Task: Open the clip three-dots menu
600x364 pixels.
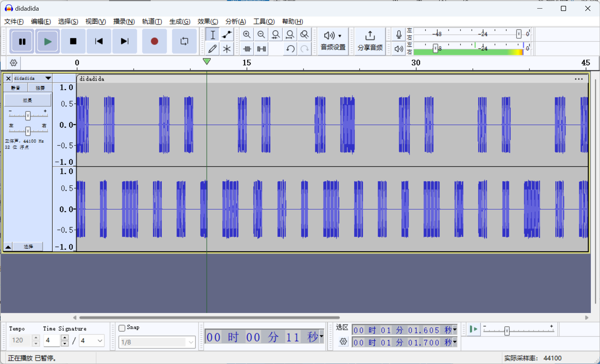Action: tap(579, 79)
